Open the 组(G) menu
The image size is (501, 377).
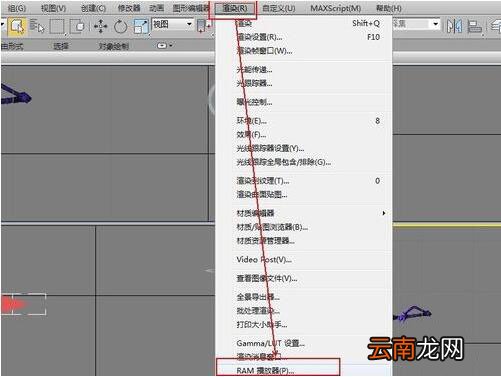(x=16, y=8)
